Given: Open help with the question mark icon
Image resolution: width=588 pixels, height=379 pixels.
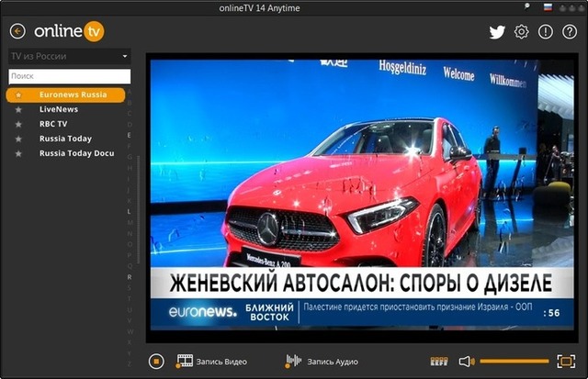Looking at the screenshot, I should pyautogui.click(x=569, y=31).
